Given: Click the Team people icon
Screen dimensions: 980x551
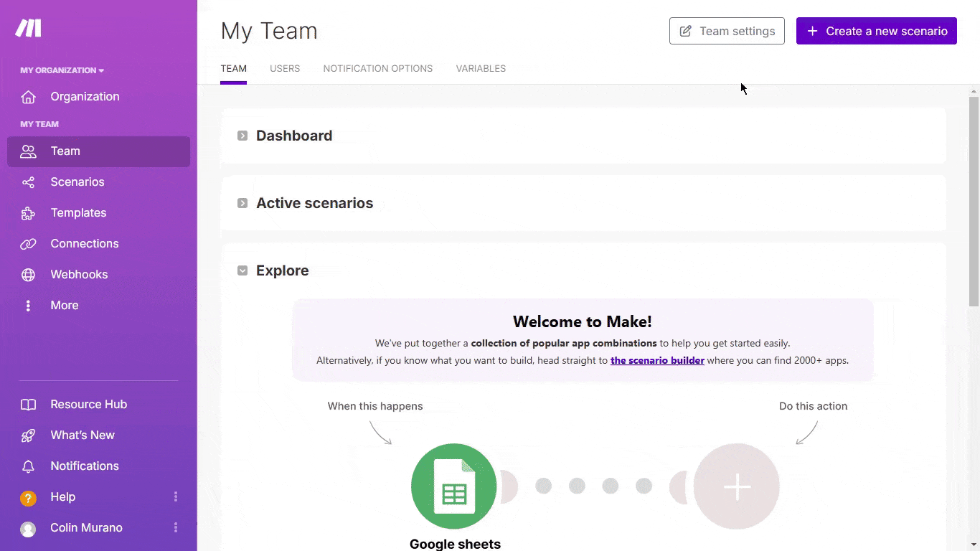Looking at the screenshot, I should 28,151.
